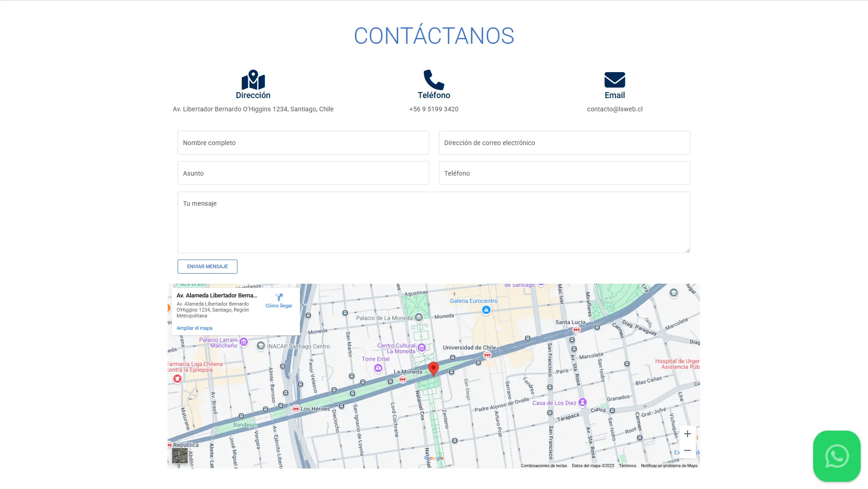Click the Asunto input field
Screen dimensions: 868x489
(303, 173)
